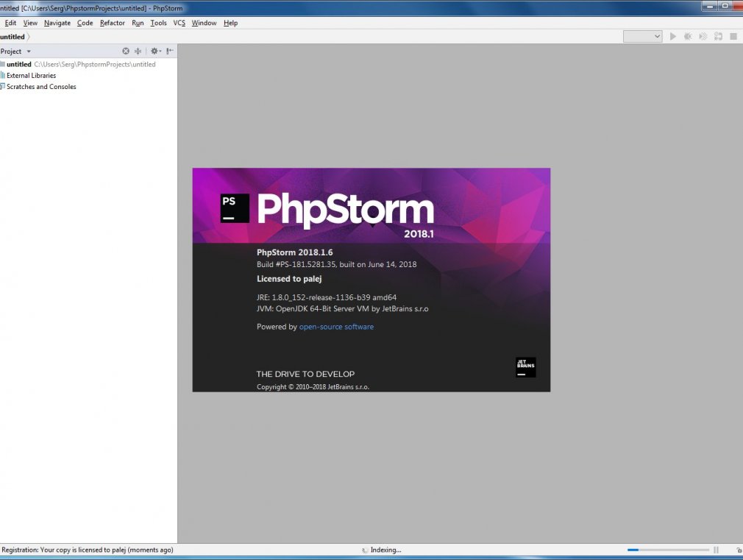Click the JVM OpenJDK line
This screenshot has width=743, height=560.
(x=343, y=308)
